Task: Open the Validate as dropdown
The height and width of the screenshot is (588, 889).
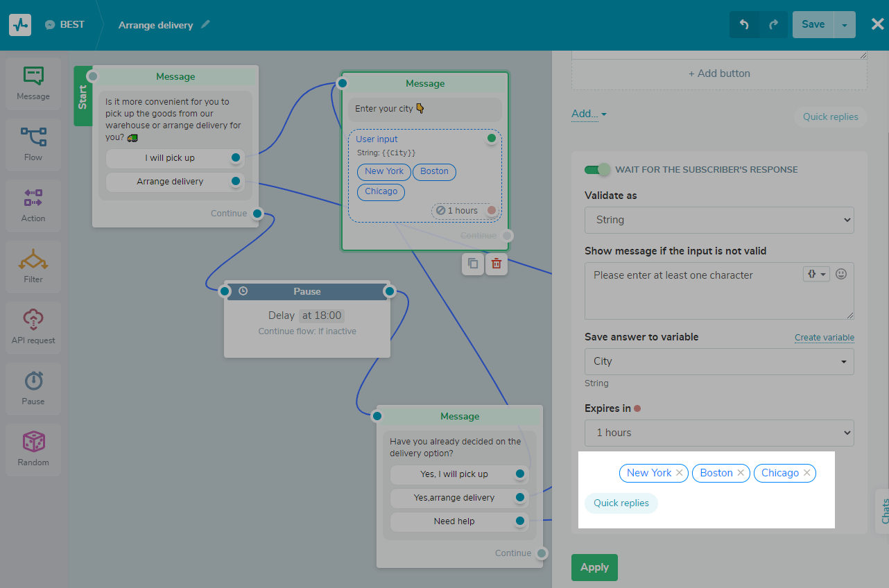Action: click(718, 220)
